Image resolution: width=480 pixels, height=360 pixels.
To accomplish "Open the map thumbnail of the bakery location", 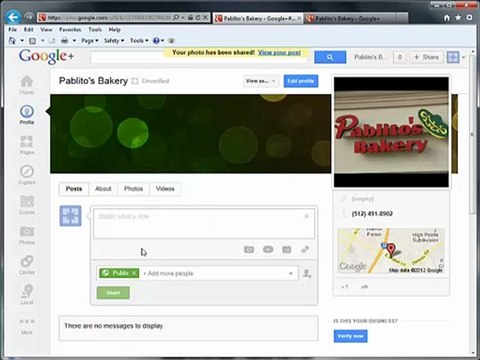I will coord(391,251).
